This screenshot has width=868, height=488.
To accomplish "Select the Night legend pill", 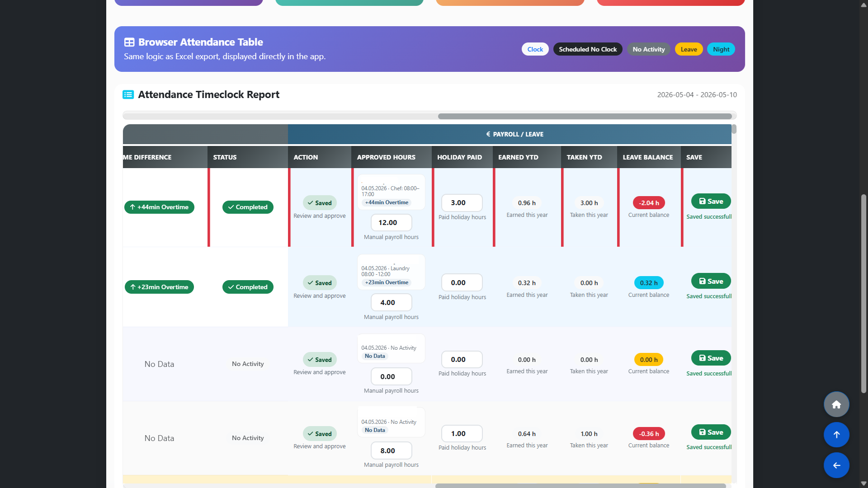I will (x=721, y=49).
